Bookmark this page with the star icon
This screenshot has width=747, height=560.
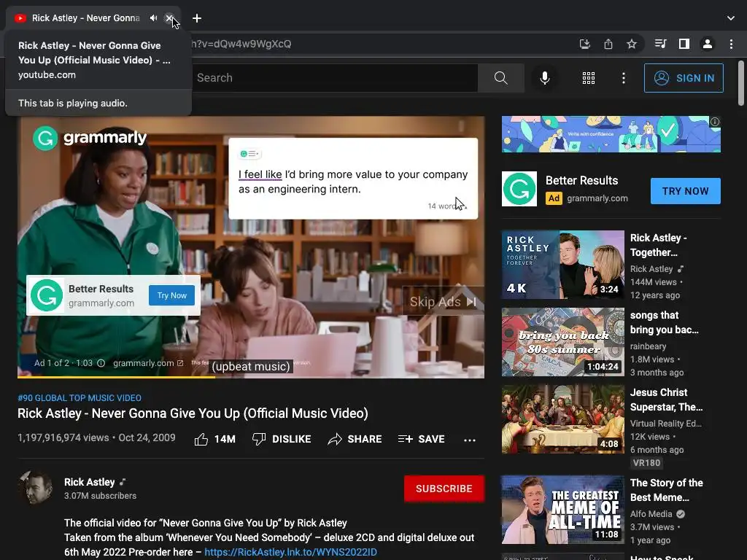[x=632, y=44]
